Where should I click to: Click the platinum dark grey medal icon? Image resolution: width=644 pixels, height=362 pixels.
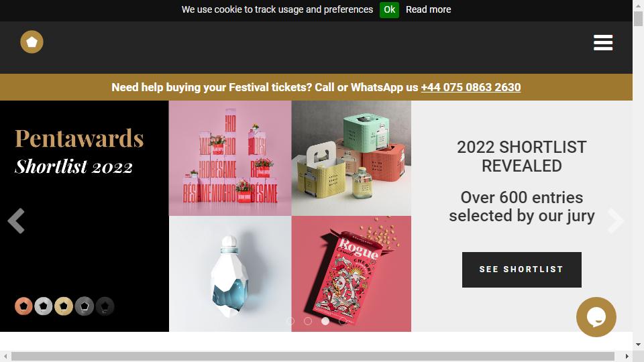click(85, 306)
